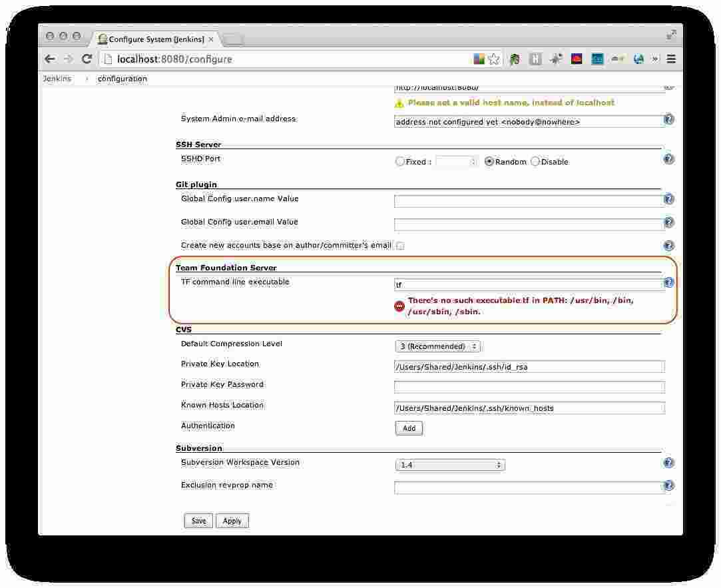Click the browser back arrow

point(50,59)
